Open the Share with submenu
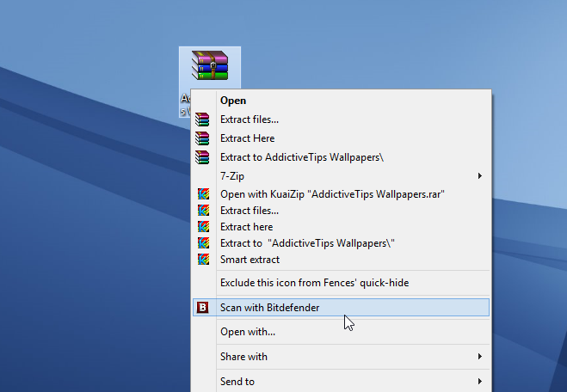567x392 pixels. pyautogui.click(x=341, y=357)
